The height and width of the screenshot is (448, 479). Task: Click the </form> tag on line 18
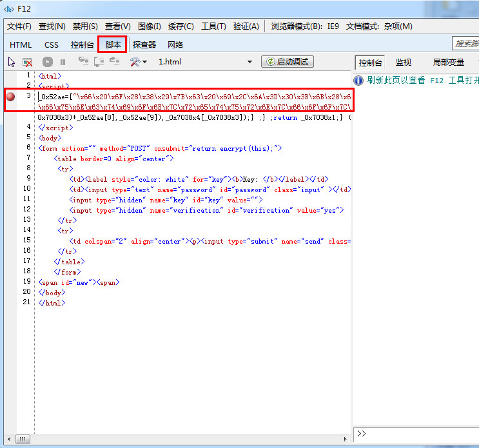(x=67, y=272)
